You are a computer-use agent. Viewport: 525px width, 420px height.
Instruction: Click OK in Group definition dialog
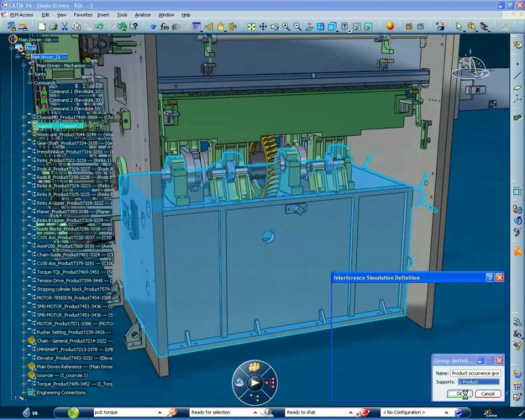[x=459, y=394]
